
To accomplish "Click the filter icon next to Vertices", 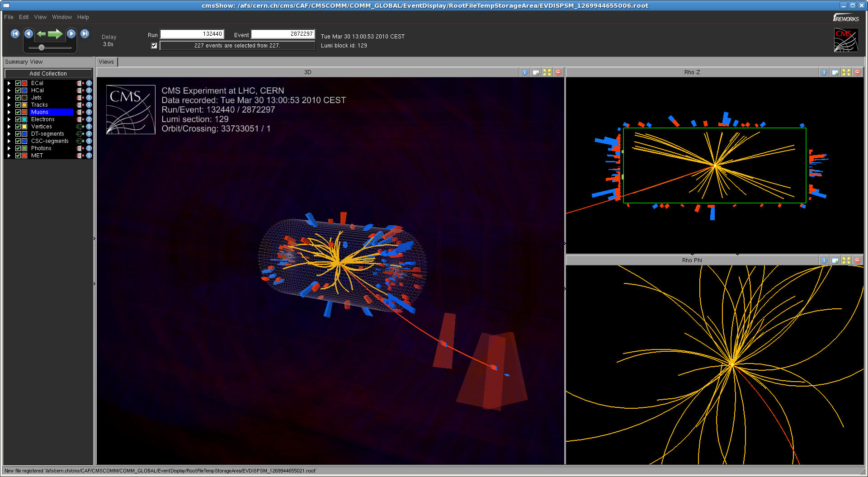I will click(79, 127).
